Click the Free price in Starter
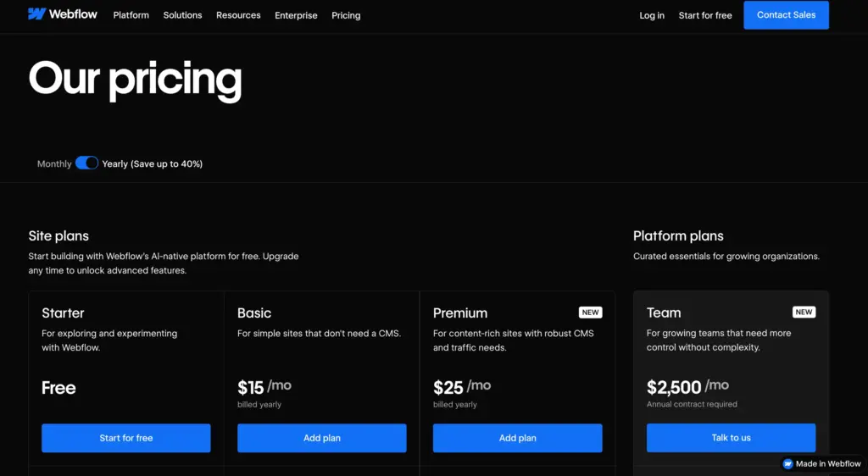The image size is (868, 476). tap(58, 388)
